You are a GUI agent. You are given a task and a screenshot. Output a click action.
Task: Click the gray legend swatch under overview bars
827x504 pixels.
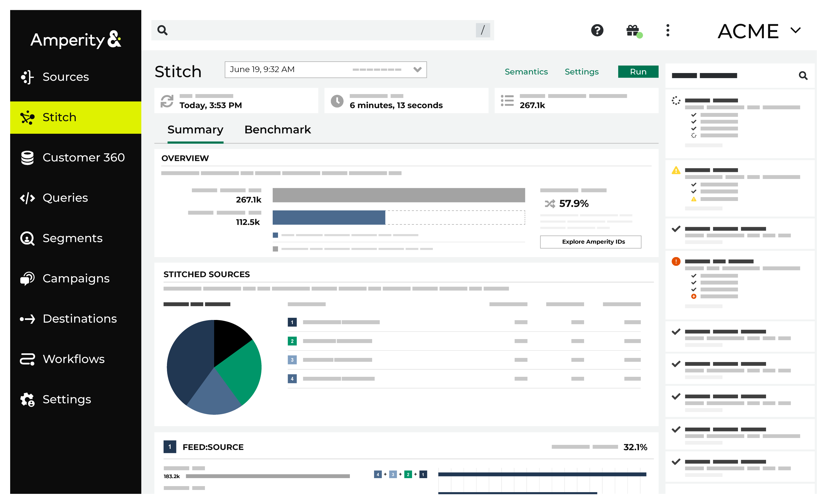click(275, 249)
